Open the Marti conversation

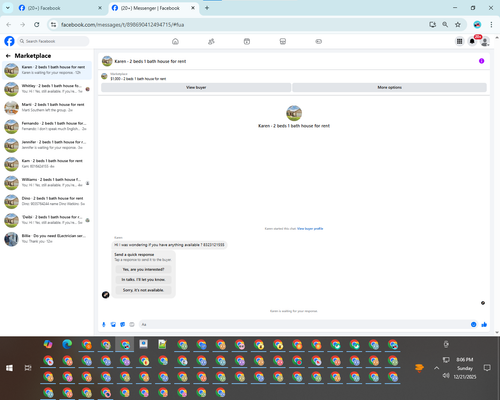click(47, 107)
